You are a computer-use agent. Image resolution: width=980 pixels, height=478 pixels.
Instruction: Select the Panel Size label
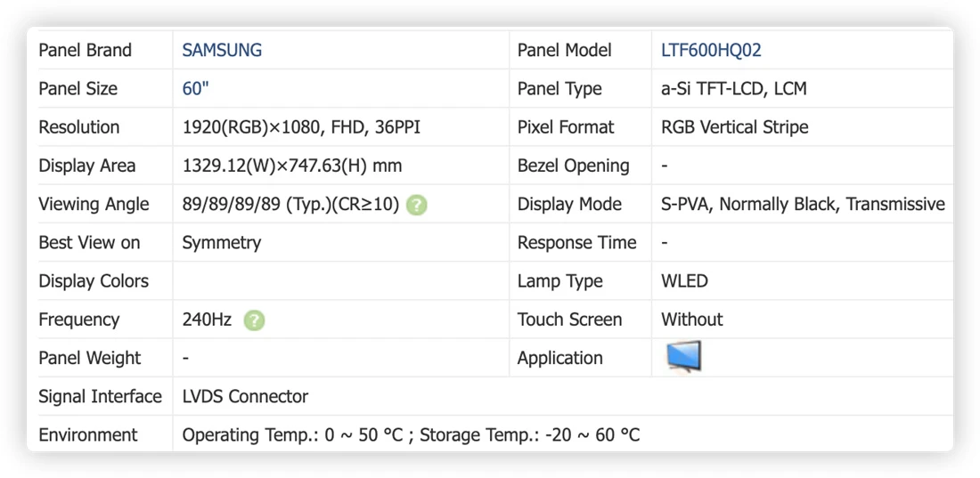[x=78, y=89]
